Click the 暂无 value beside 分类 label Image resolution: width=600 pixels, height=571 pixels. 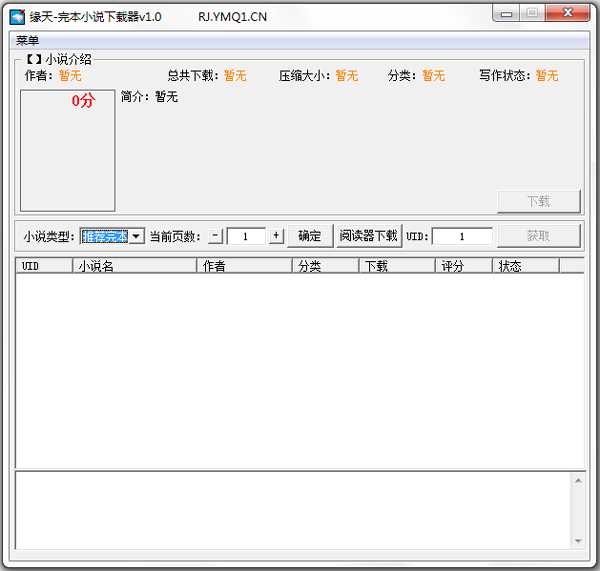tap(434, 75)
